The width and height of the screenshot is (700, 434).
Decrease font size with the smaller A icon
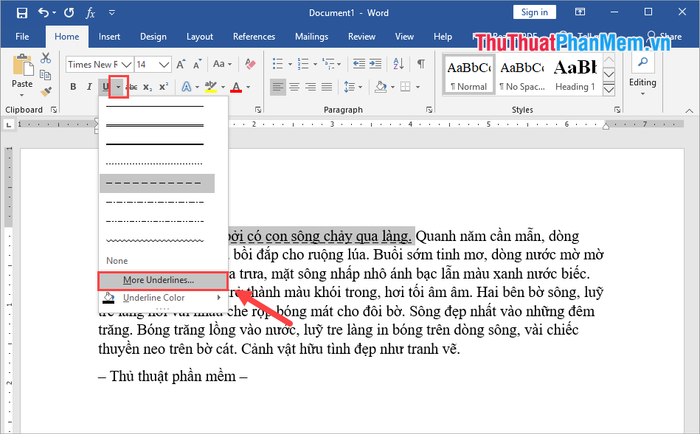coord(197,64)
